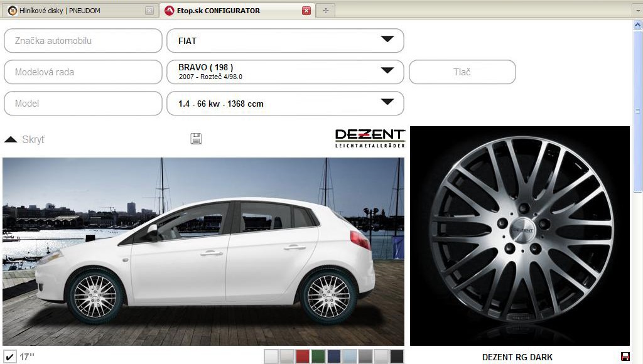Switch to Hliníkové disky PNEUDOM tab
Viewport: 643px width, 364px height.
(69, 11)
